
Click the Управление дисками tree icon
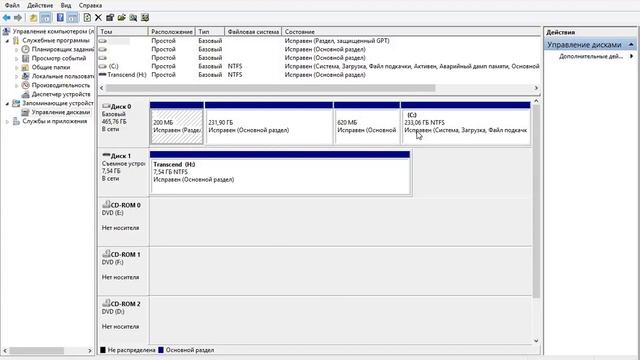tap(25, 112)
